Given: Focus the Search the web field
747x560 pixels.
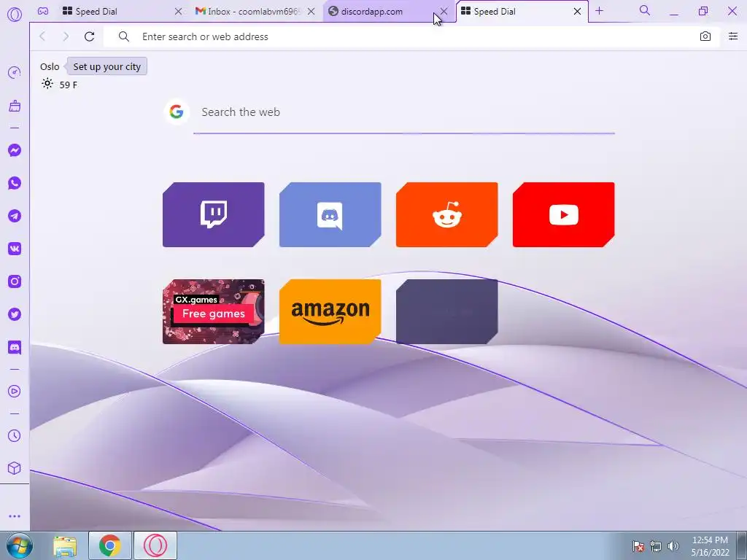Looking at the screenshot, I should 404,112.
